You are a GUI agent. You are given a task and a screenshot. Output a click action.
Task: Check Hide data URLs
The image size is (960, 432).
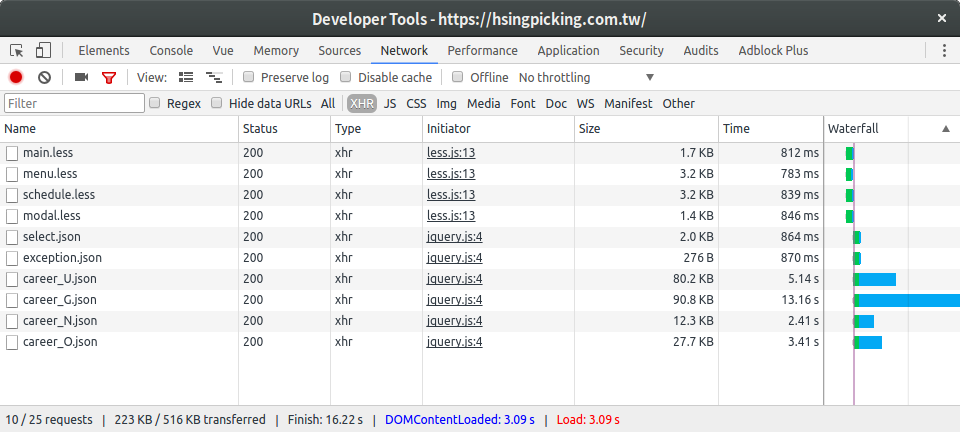coord(216,103)
